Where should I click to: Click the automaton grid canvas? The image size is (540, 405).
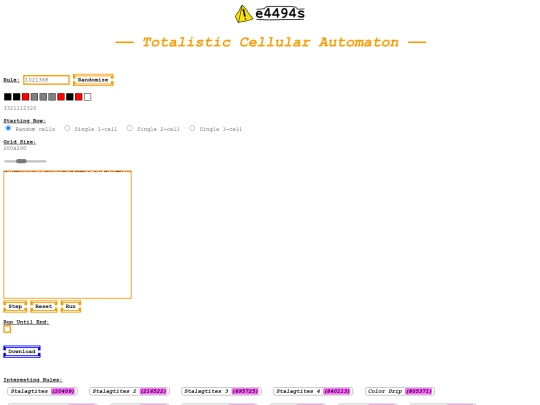(68, 235)
